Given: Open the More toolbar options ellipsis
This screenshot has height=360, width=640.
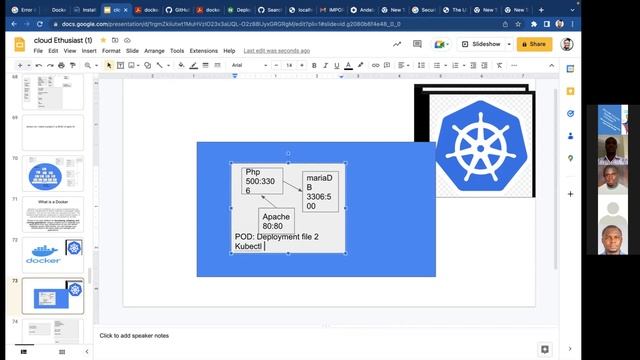Looking at the screenshot, I should 514,65.
